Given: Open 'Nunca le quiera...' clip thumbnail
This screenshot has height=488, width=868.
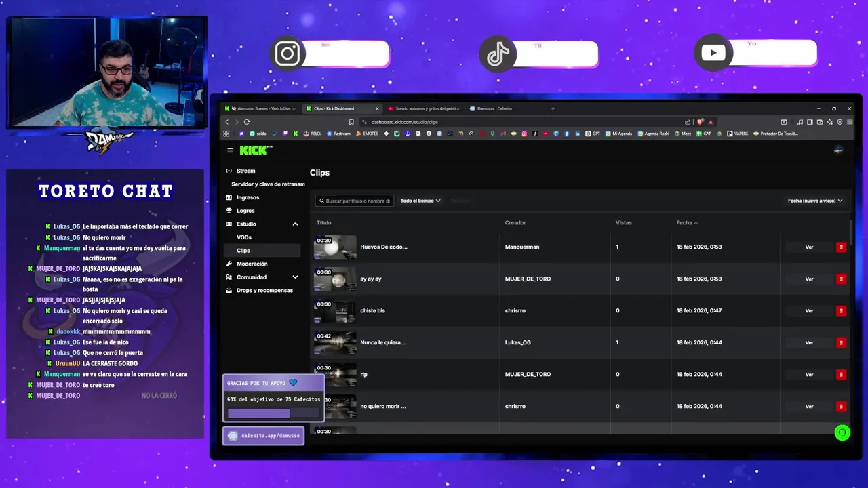Looking at the screenshot, I should tap(335, 342).
